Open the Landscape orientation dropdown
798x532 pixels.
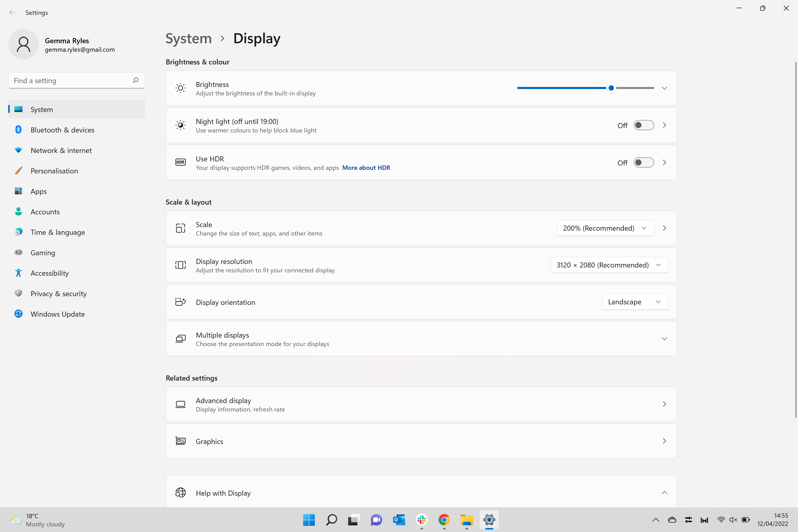(635, 302)
